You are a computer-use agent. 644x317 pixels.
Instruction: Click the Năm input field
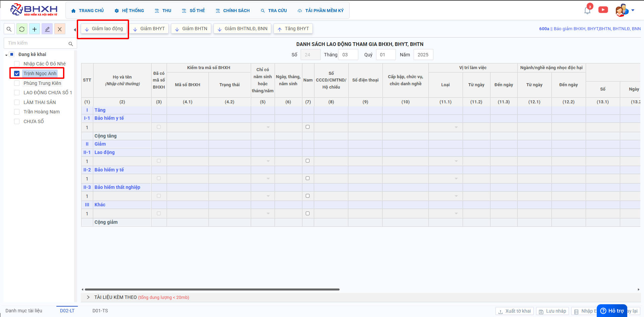click(423, 55)
